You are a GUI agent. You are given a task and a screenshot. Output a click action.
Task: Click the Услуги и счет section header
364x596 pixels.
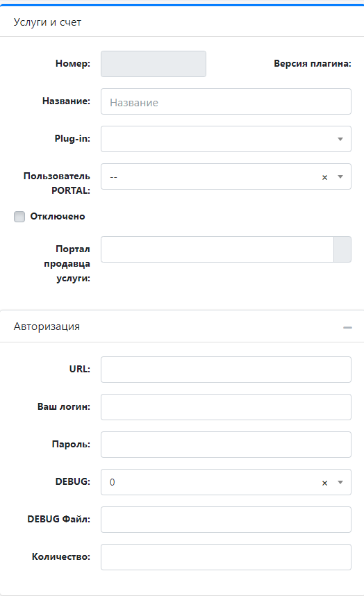(47, 22)
